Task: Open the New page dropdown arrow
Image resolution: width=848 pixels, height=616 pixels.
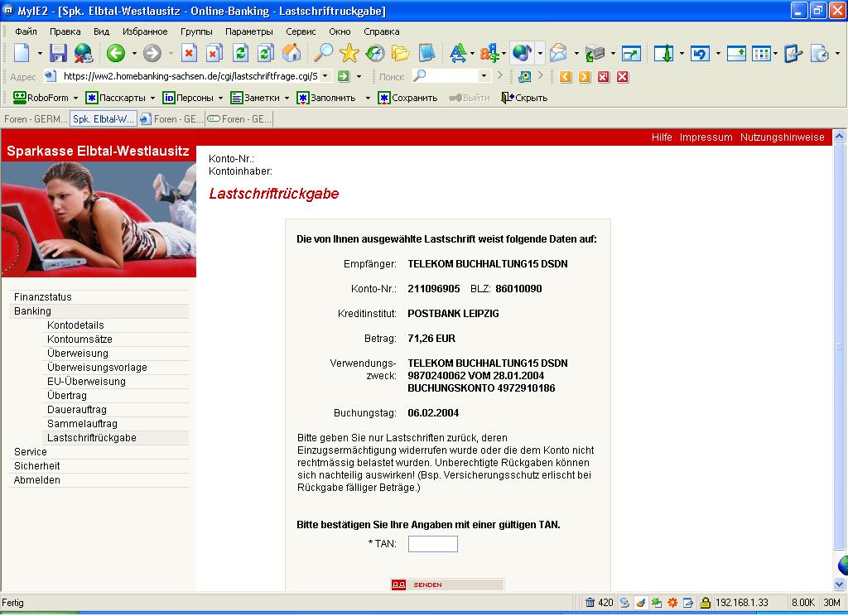Action: click(40, 54)
